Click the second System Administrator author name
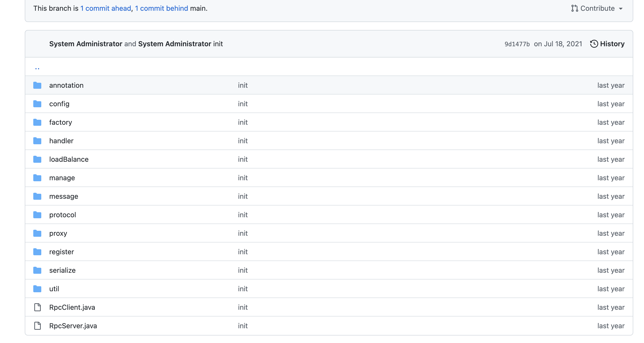The image size is (644, 343). point(175,44)
